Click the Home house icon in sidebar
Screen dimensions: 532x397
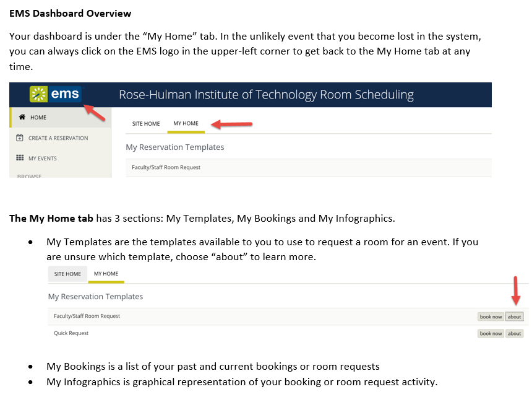tap(22, 117)
